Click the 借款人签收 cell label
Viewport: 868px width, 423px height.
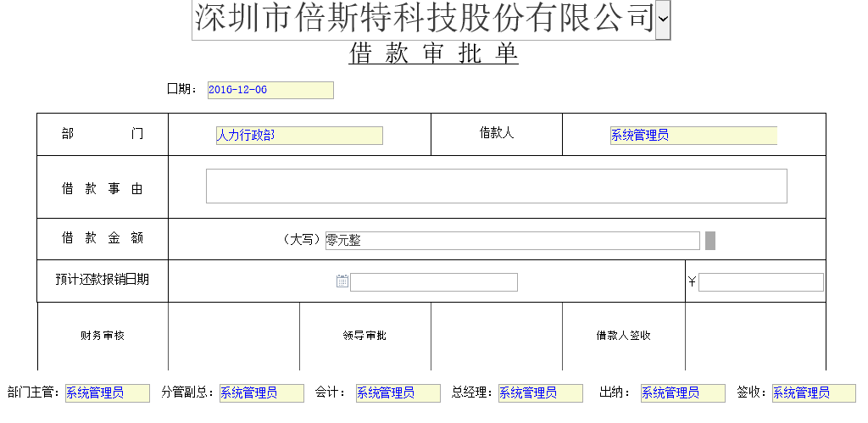(x=623, y=336)
